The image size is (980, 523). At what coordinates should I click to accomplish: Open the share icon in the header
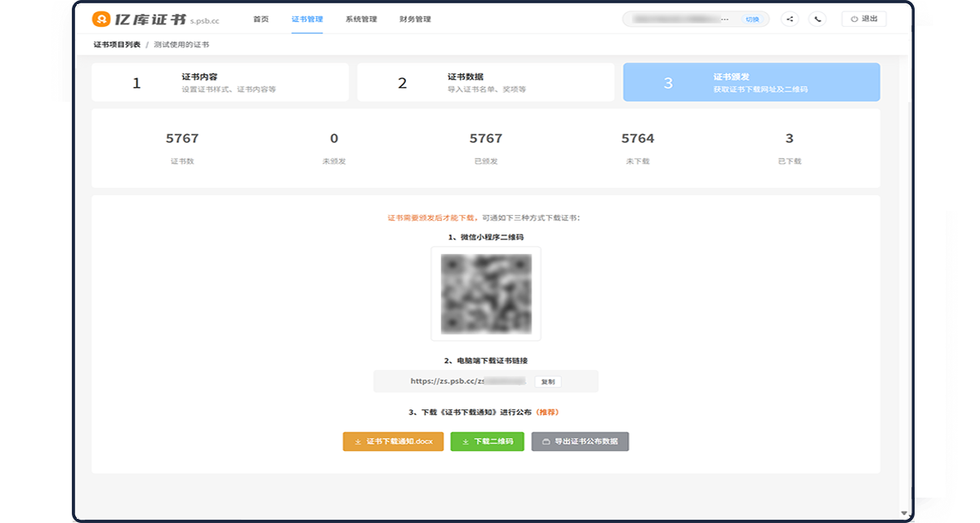tap(790, 19)
